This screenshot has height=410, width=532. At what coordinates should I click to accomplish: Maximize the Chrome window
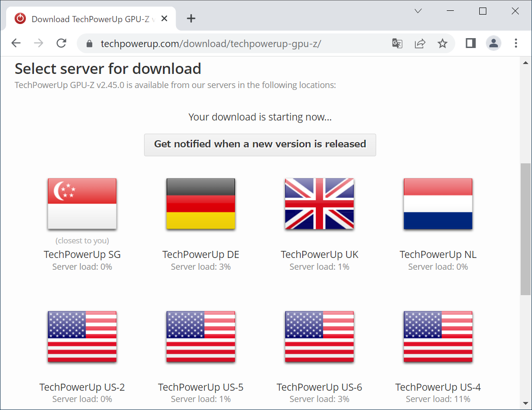[483, 11]
